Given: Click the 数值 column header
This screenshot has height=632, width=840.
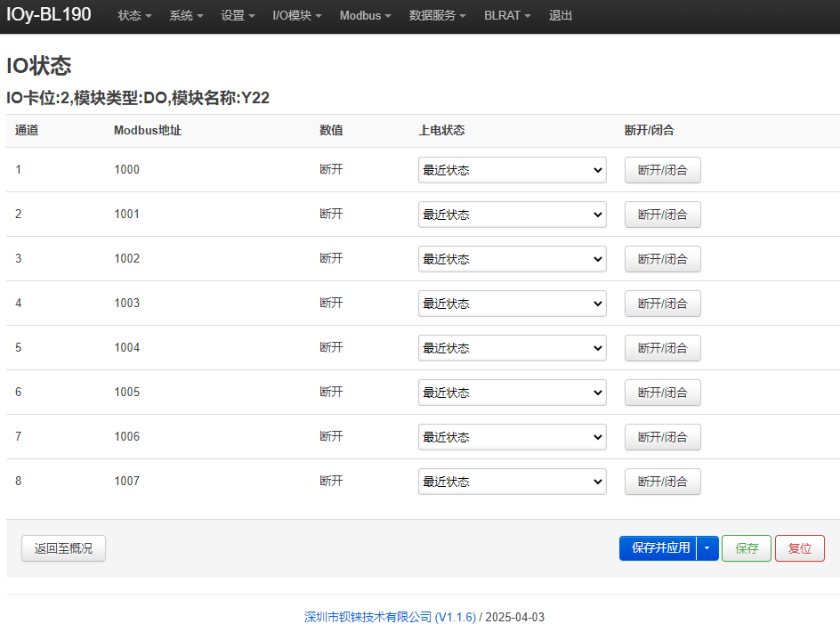Looking at the screenshot, I should (331, 130).
